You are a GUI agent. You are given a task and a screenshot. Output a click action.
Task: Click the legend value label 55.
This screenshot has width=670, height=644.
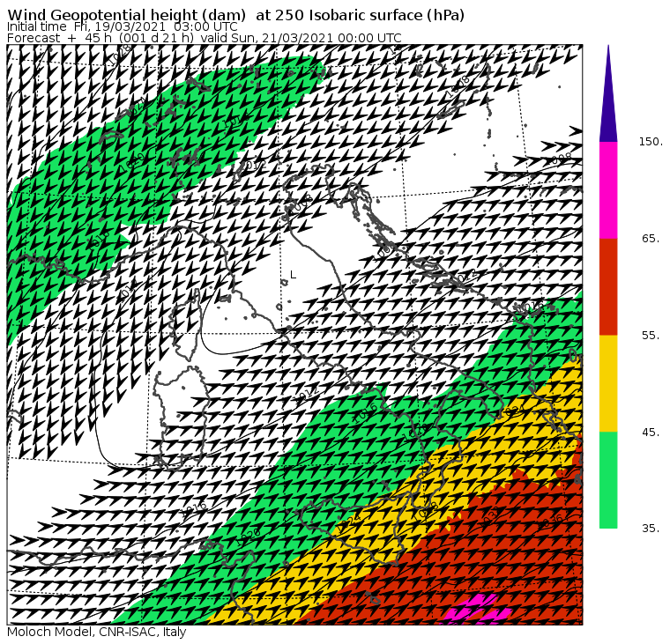pos(651,336)
